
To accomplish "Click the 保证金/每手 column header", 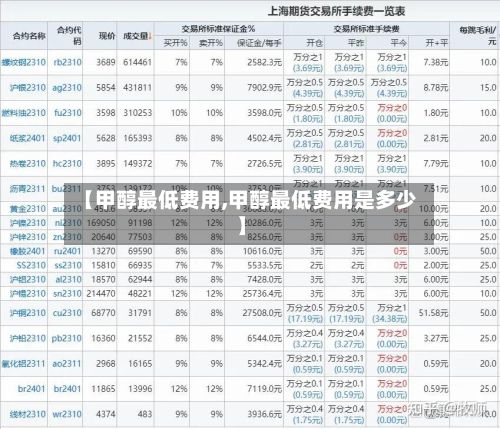I will (x=259, y=43).
